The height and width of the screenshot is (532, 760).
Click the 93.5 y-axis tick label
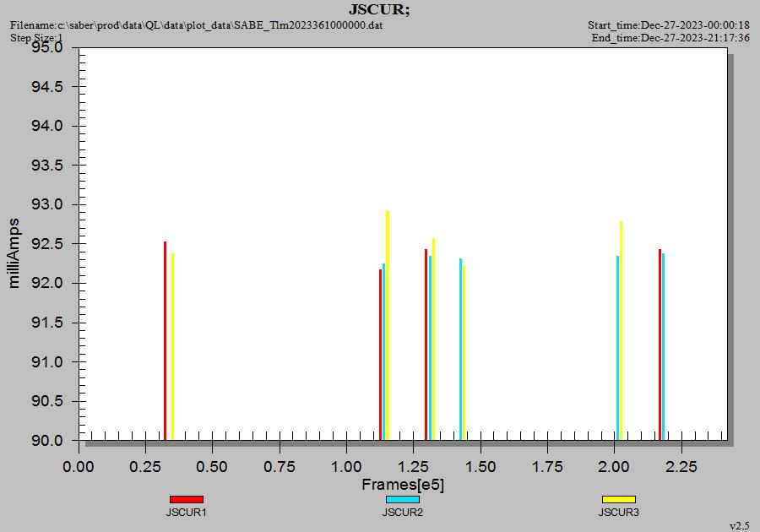coord(47,166)
